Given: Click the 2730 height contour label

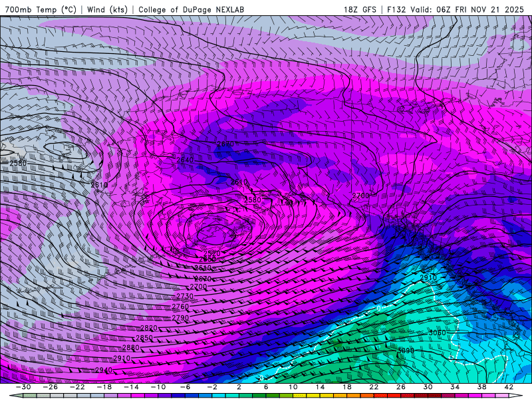Looking at the screenshot, I should [185, 296].
